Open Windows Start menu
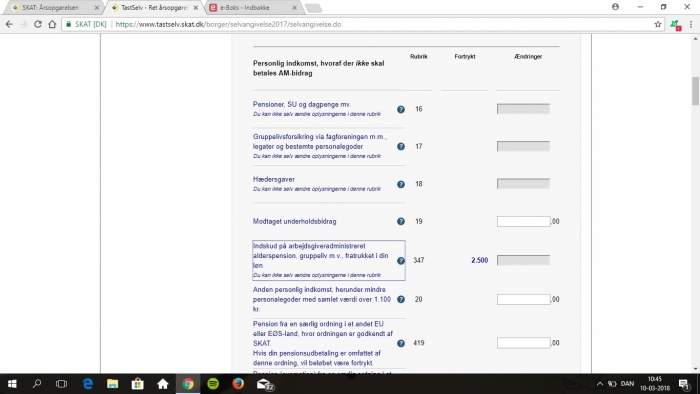The height and width of the screenshot is (394, 700). [x=12, y=384]
